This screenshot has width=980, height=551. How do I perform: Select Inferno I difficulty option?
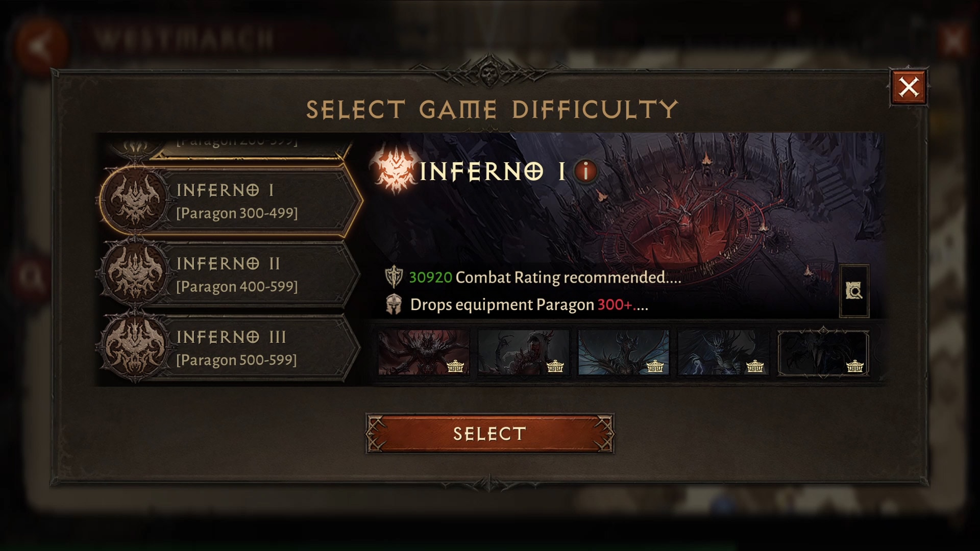tap(230, 201)
